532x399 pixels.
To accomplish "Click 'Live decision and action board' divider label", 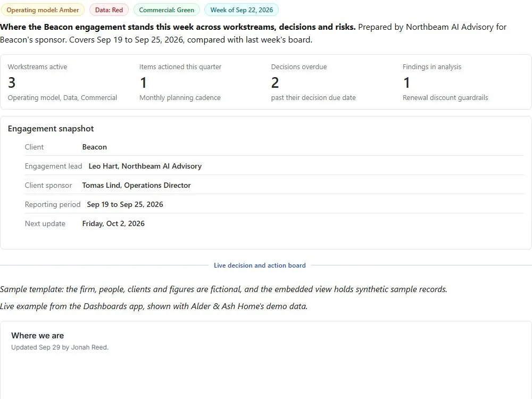I will (260, 265).
